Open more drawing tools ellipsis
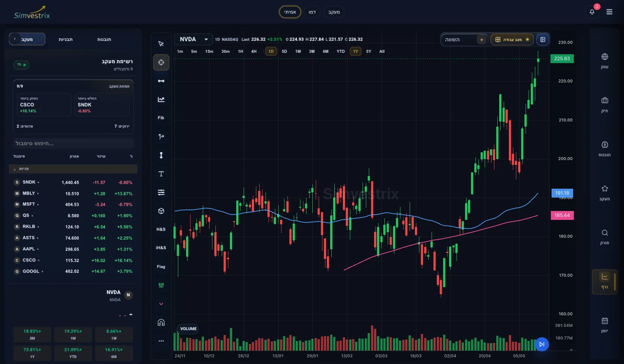This screenshot has width=624, height=364. [x=161, y=341]
